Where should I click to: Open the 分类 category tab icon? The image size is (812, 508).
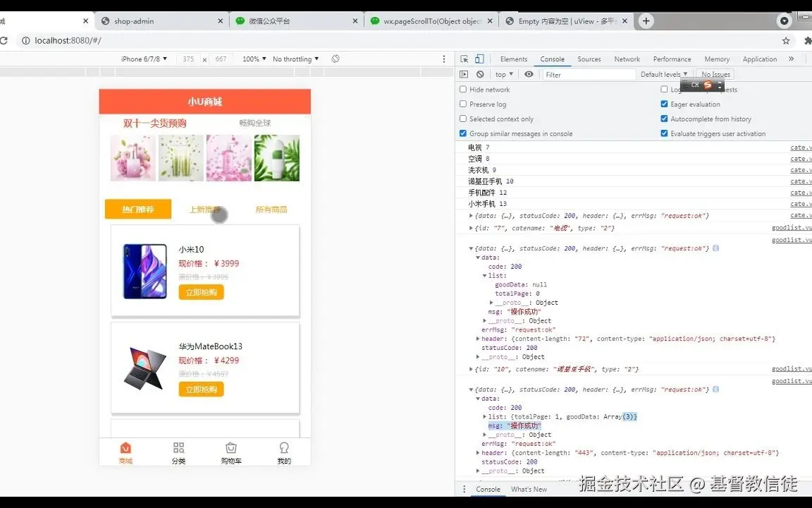click(x=178, y=448)
